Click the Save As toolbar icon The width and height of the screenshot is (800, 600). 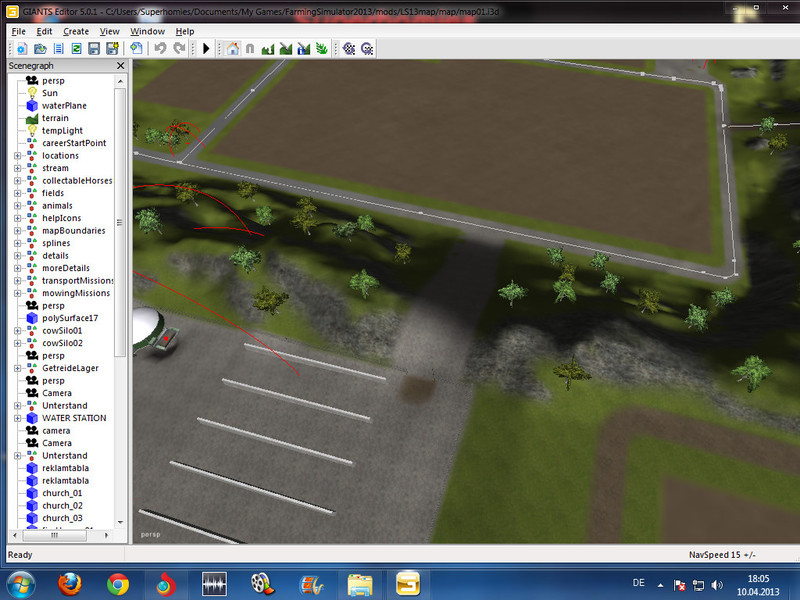coord(112,48)
